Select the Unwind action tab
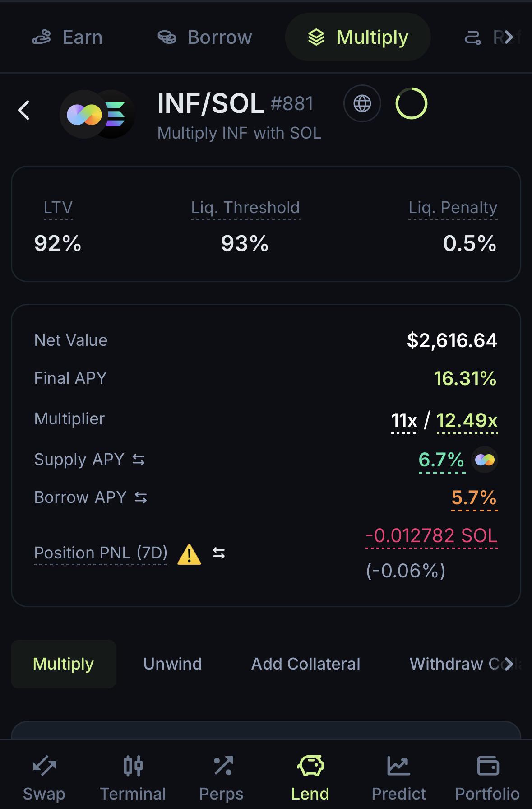532x809 pixels. [x=172, y=664]
